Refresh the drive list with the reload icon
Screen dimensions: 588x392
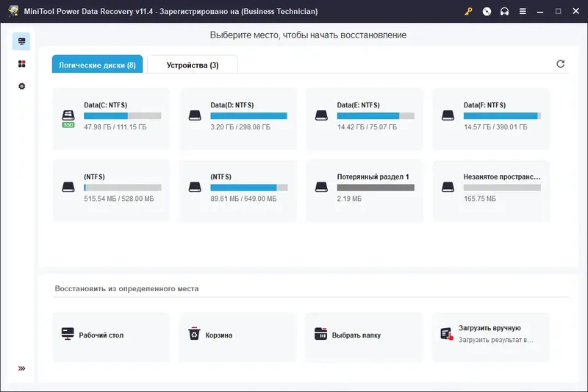pyautogui.click(x=560, y=64)
